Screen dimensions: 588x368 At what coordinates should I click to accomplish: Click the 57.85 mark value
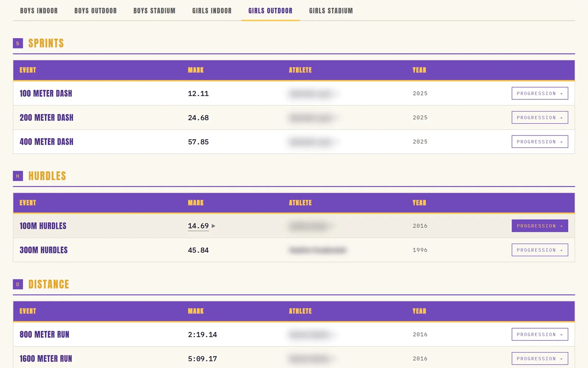coord(198,142)
